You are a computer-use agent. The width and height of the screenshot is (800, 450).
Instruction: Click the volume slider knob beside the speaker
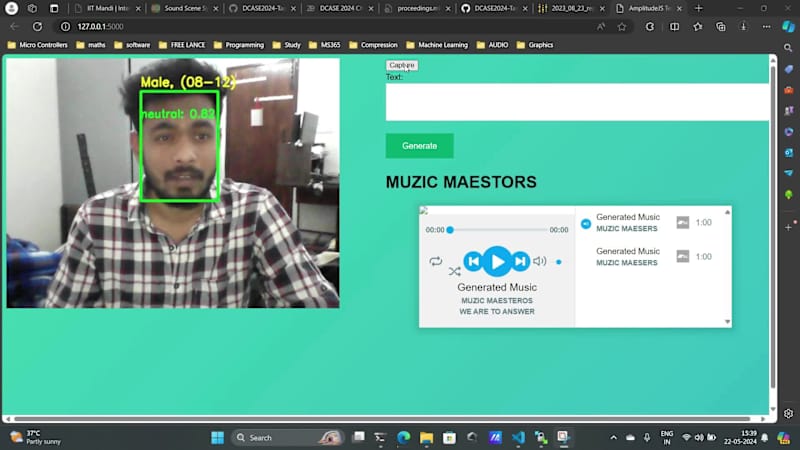point(559,262)
